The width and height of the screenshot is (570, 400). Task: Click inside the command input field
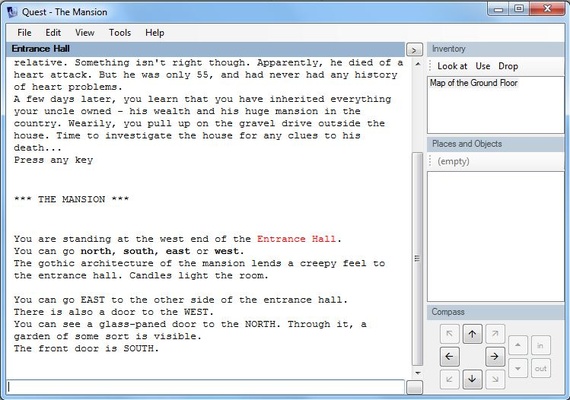[206, 387]
